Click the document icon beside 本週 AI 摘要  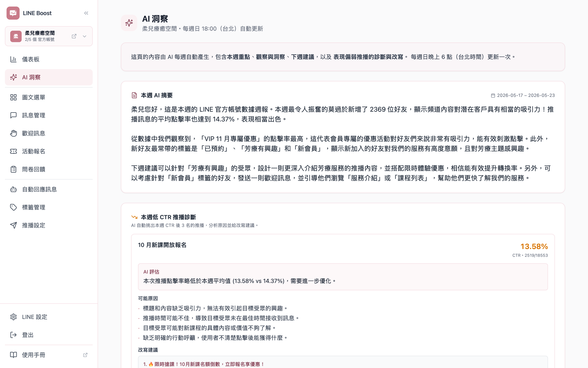[x=134, y=95]
